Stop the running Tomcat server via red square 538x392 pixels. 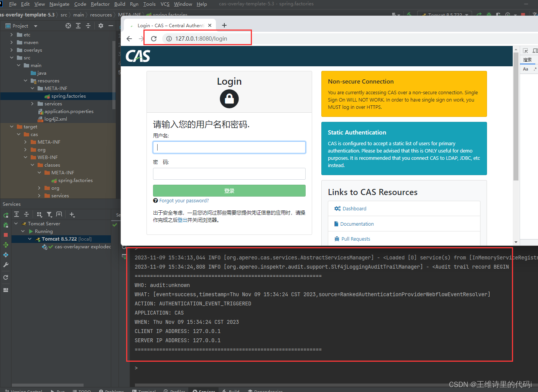coord(6,235)
